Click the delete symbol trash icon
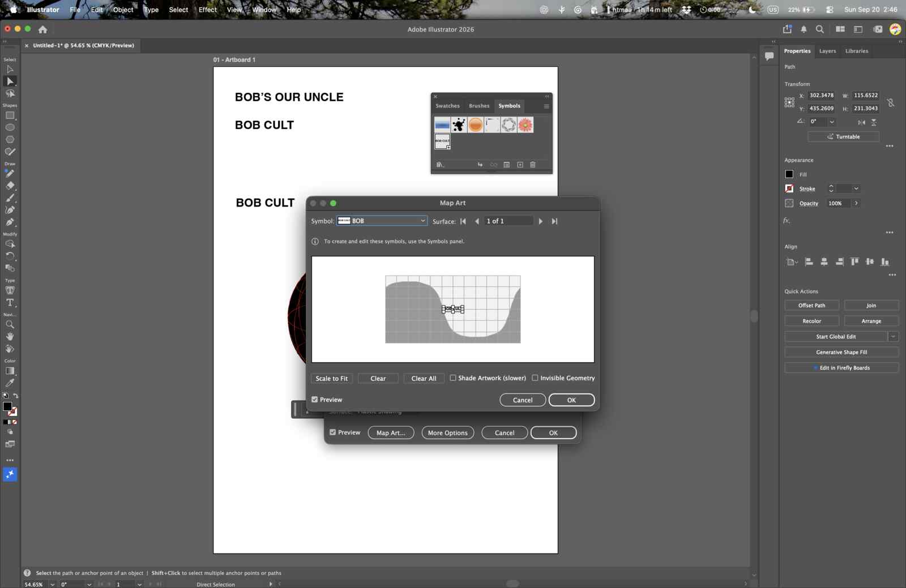906x588 pixels. (x=533, y=165)
